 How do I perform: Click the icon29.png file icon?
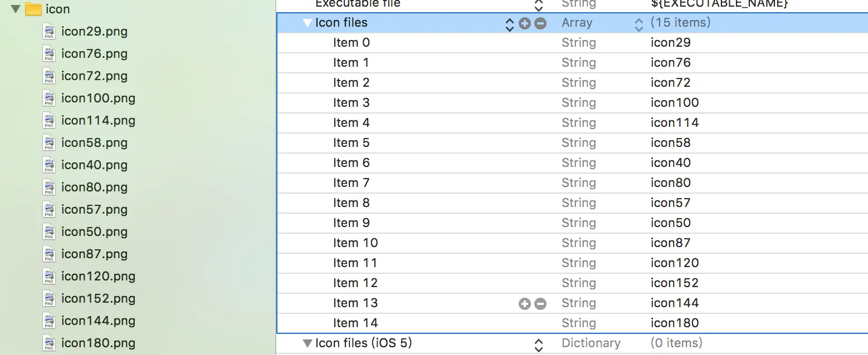(49, 32)
